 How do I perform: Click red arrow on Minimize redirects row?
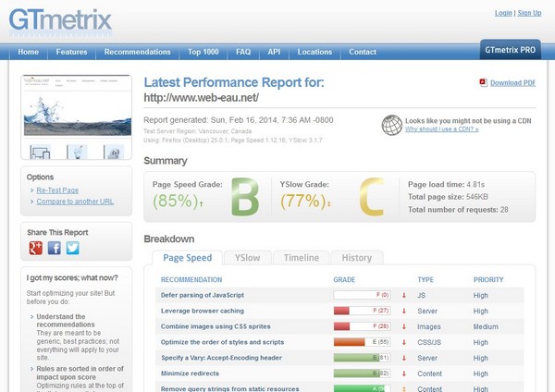404,374
